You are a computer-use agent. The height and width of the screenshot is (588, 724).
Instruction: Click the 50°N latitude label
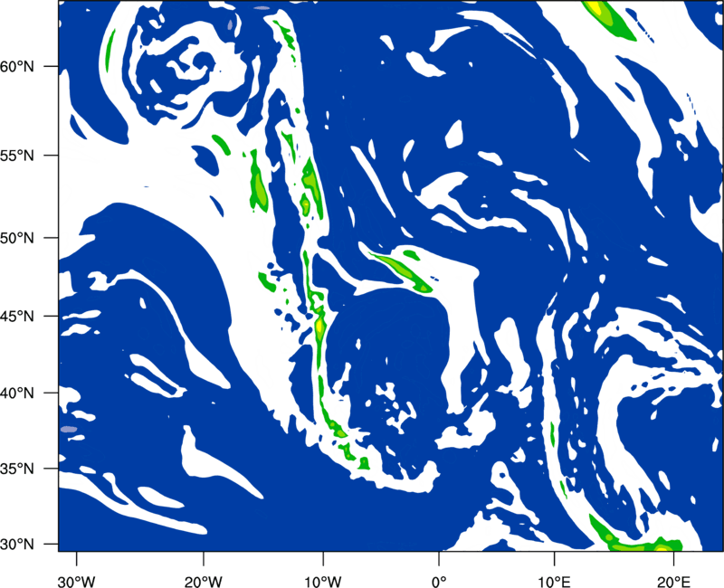tap(17, 238)
